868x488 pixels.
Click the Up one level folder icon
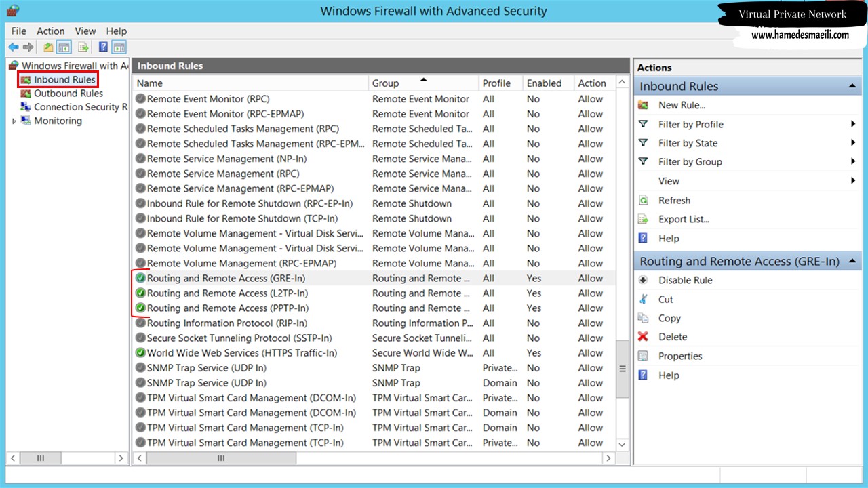pyautogui.click(x=48, y=47)
